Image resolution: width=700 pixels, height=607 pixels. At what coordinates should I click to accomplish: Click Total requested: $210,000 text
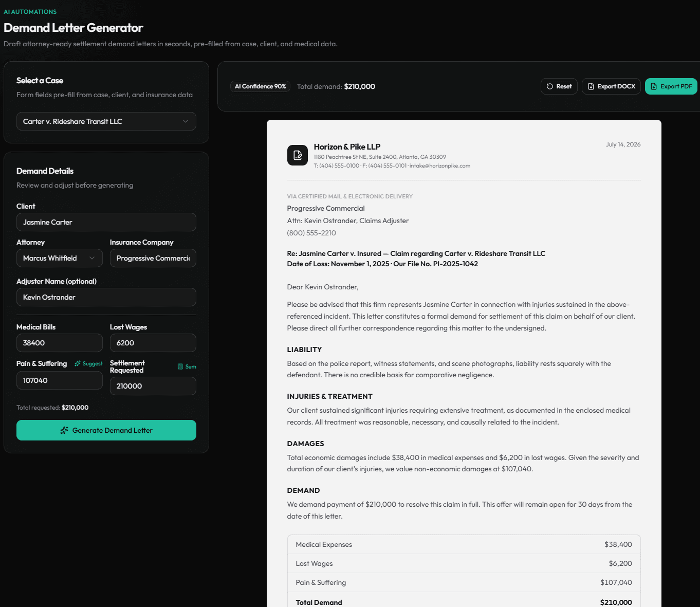[52, 408]
